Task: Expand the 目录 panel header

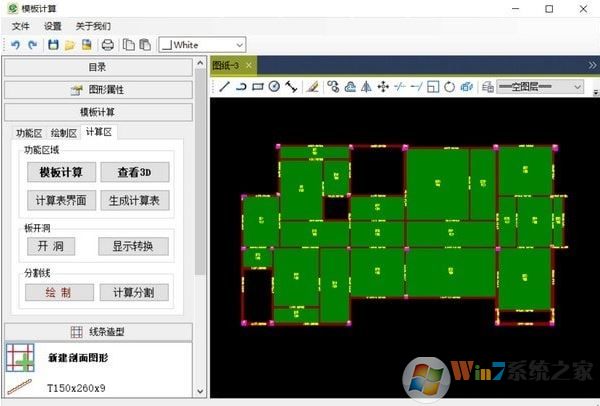Action: [98, 67]
